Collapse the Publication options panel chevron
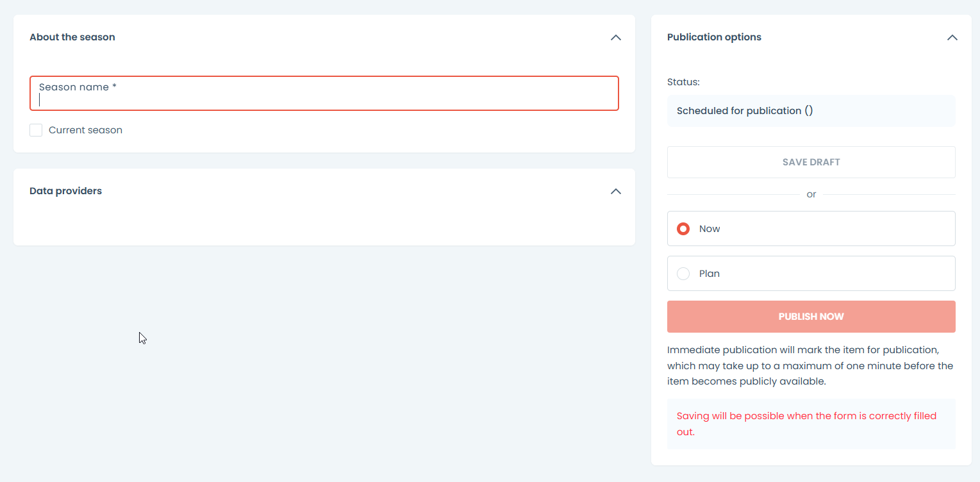This screenshot has height=482, width=980. (x=952, y=38)
